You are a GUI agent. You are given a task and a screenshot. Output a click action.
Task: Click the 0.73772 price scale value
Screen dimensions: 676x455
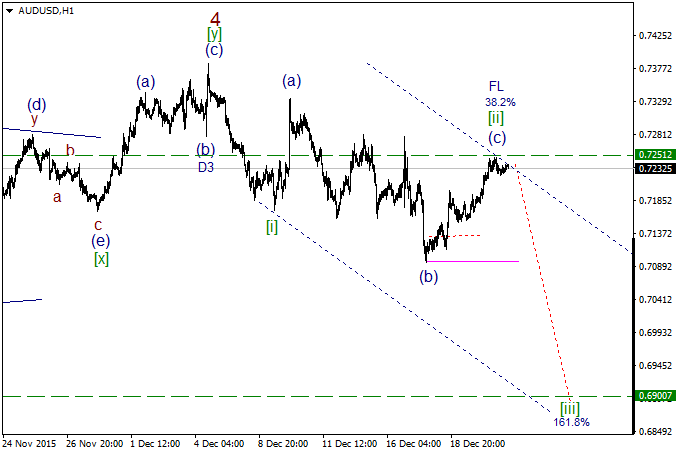tap(655, 69)
